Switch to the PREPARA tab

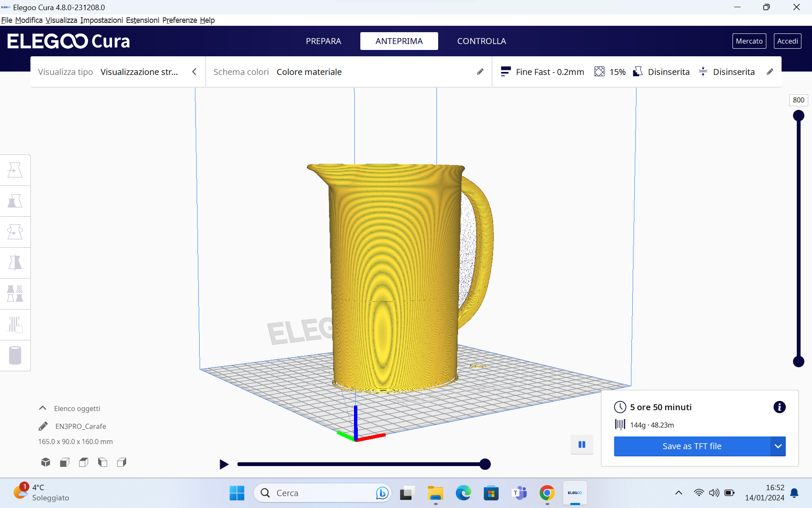point(324,41)
